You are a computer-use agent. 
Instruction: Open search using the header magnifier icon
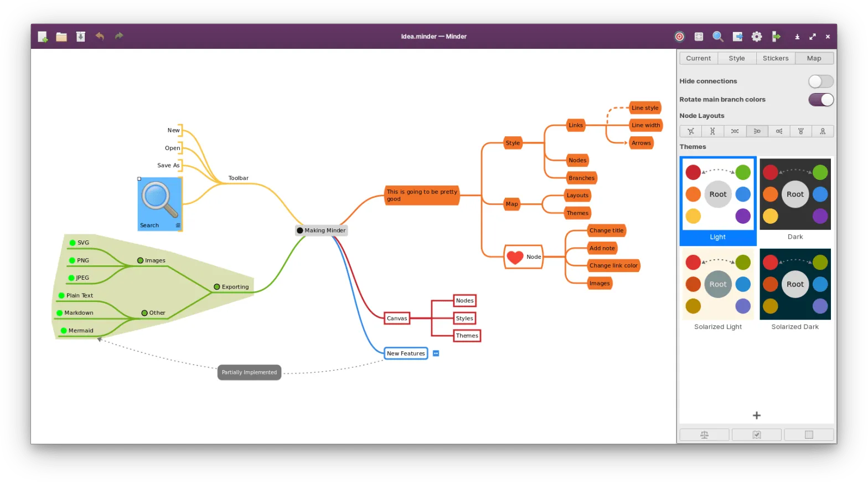click(x=718, y=37)
